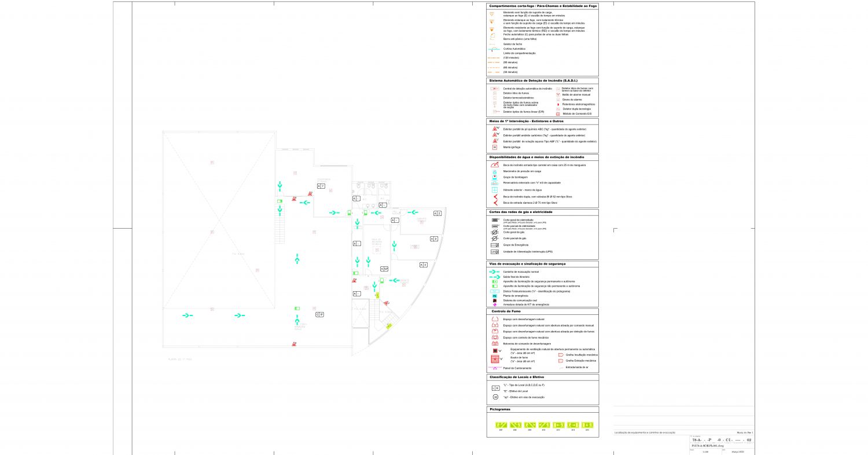Click the "C 8" room classification tag
868x455 pixels.
click(319, 314)
